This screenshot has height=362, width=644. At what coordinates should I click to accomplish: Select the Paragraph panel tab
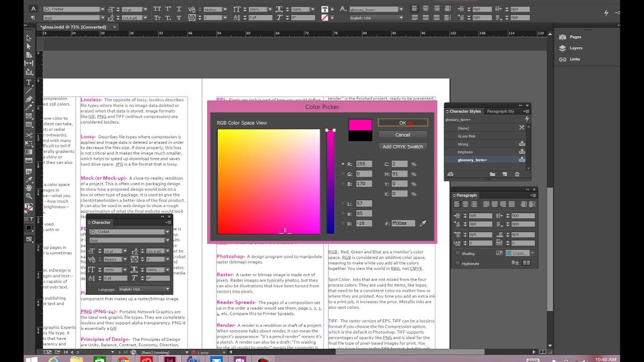[x=466, y=195]
